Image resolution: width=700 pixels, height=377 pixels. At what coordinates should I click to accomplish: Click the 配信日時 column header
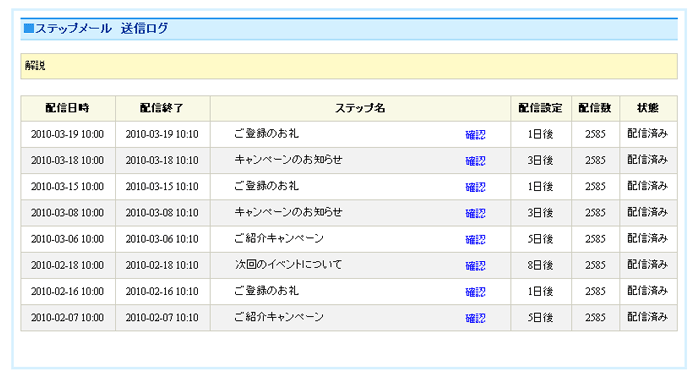[68, 108]
